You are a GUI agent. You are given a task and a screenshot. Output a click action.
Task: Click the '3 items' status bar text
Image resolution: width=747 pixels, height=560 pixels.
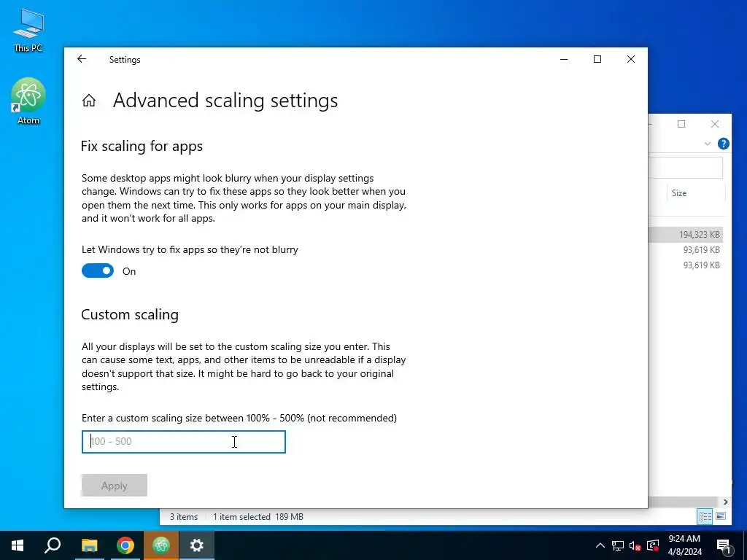click(184, 517)
